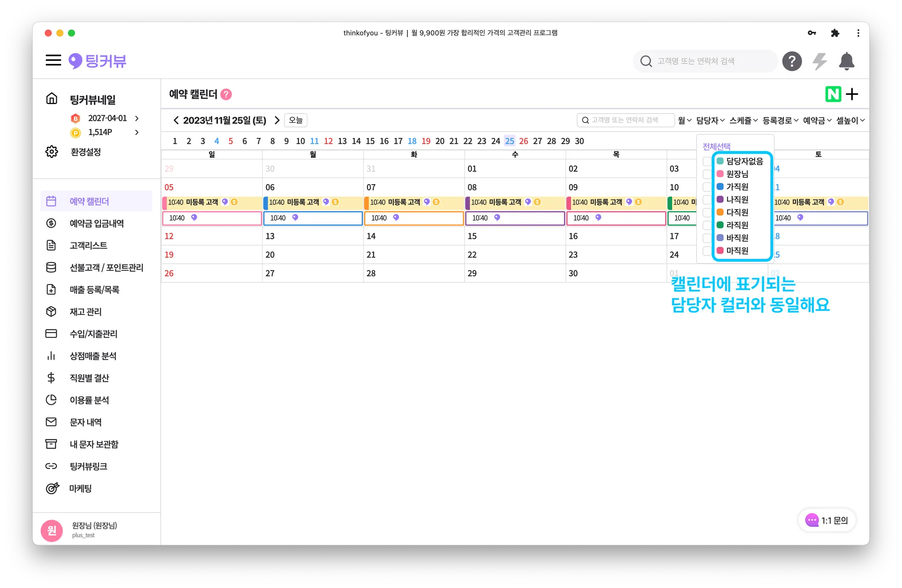Click the plus icon to add reservation
This screenshot has width=902, height=588.
pyautogui.click(x=852, y=94)
